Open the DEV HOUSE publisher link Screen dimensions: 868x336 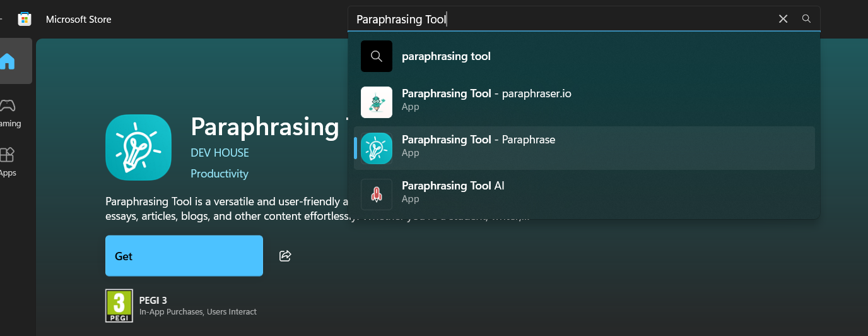click(220, 153)
